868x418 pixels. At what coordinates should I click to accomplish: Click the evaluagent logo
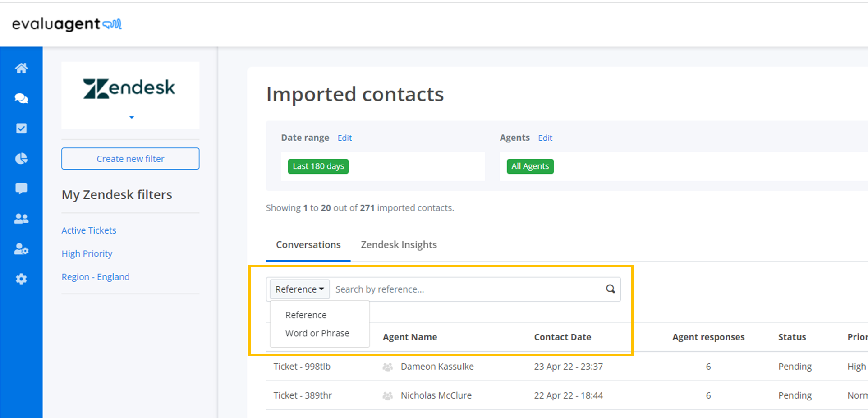coord(67,24)
